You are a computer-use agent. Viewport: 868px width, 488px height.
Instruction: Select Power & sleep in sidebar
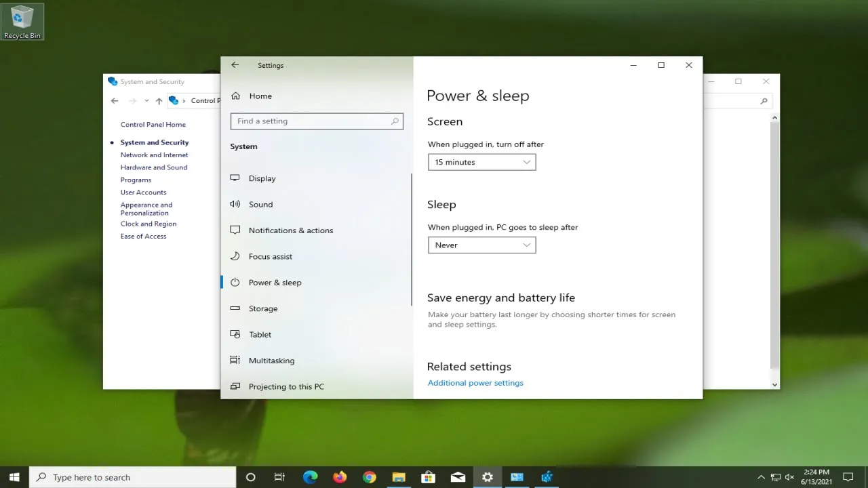click(275, 283)
